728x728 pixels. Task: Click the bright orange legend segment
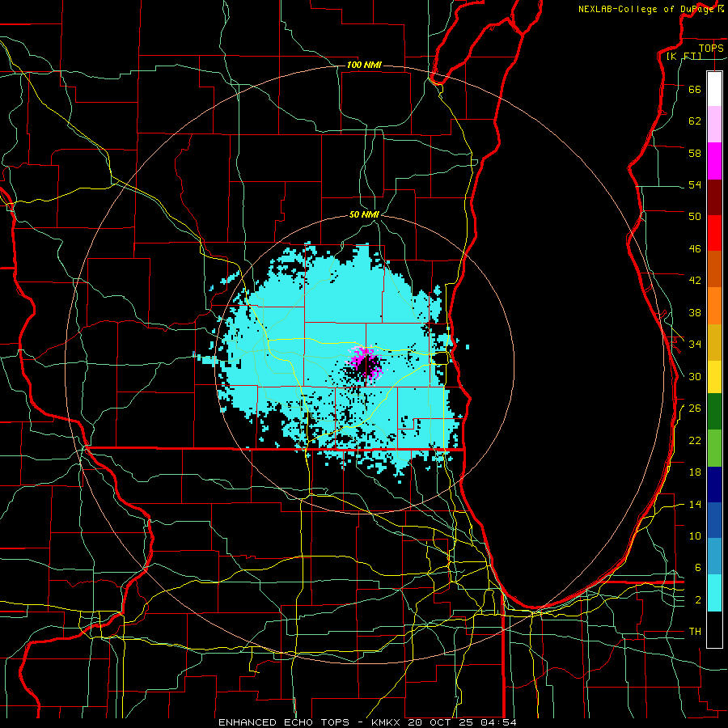click(714, 306)
